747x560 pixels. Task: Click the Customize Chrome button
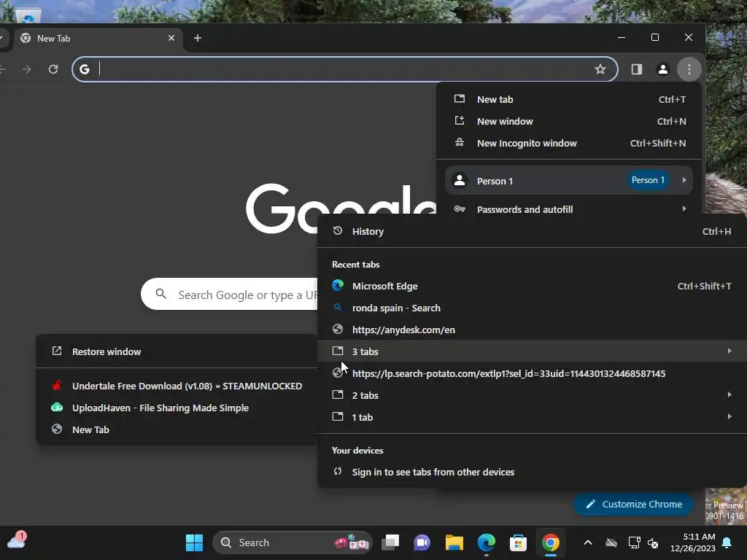[x=634, y=505]
